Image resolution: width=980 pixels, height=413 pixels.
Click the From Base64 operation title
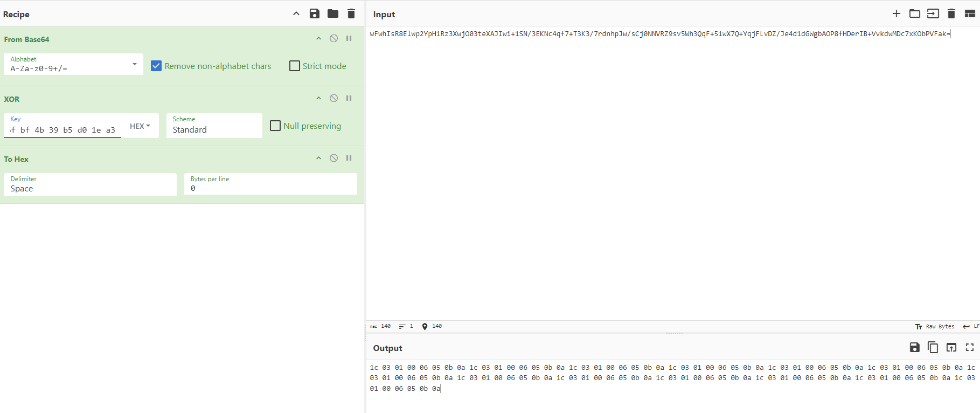click(x=26, y=39)
